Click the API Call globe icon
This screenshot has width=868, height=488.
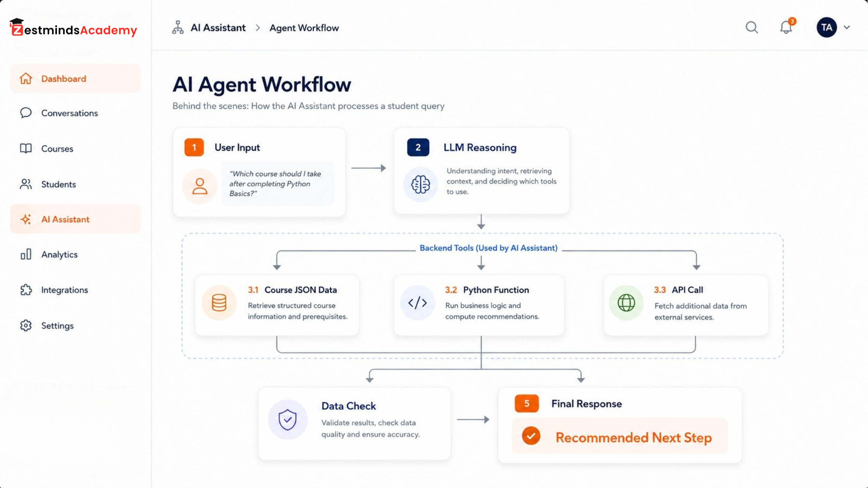tap(626, 302)
